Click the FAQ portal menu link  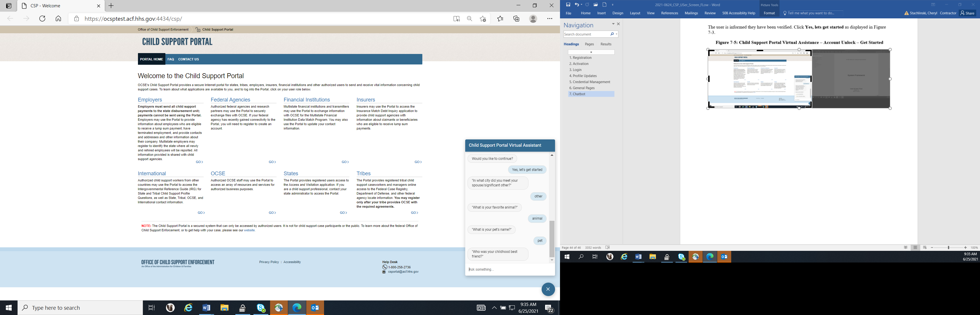[x=171, y=59]
